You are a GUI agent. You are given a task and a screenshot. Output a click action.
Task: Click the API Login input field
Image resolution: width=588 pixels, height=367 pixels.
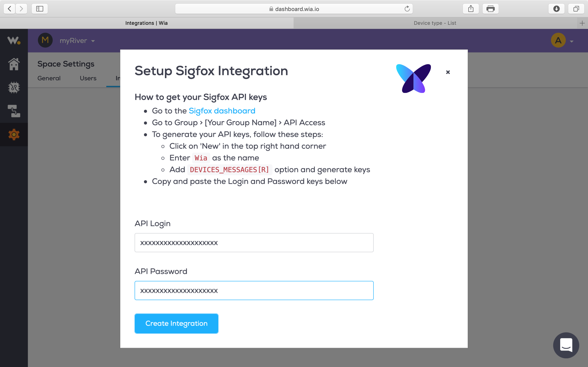pos(254,243)
